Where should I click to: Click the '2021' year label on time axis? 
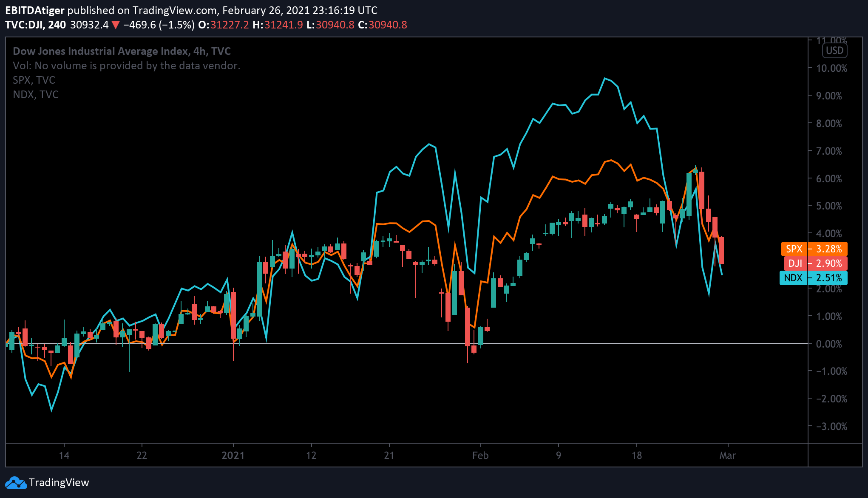pos(233,456)
